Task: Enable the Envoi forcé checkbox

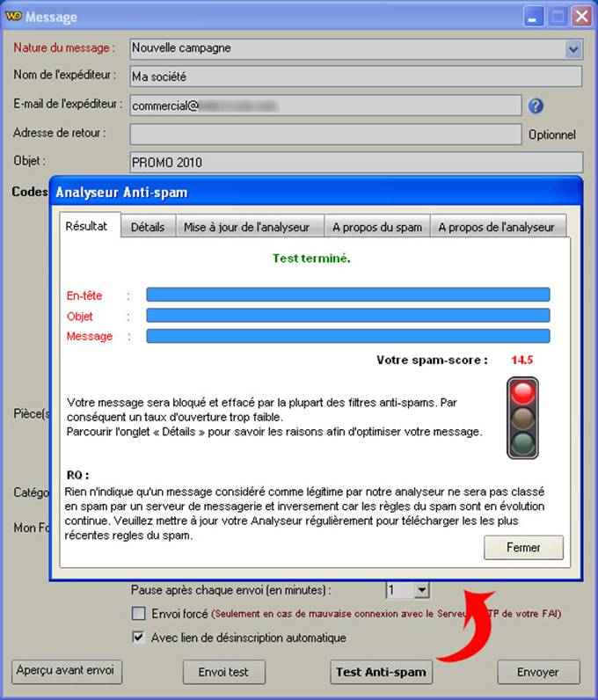Action: (138, 614)
